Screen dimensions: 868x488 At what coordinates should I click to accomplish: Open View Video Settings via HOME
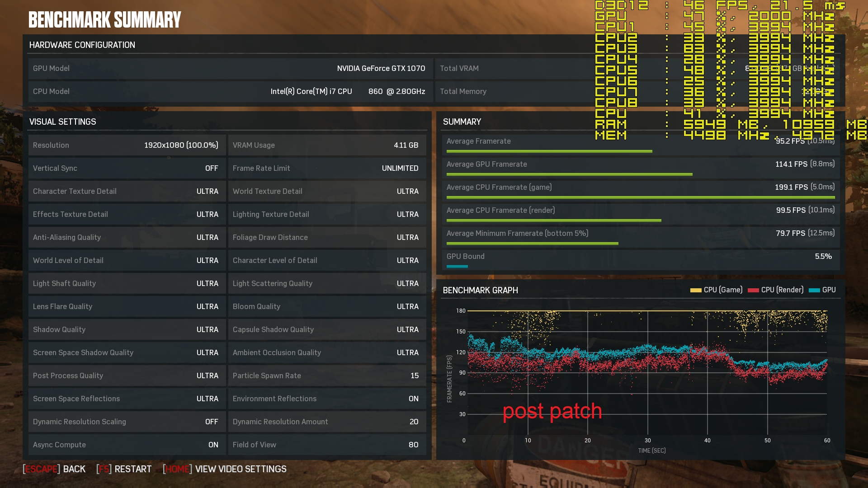[x=225, y=469]
